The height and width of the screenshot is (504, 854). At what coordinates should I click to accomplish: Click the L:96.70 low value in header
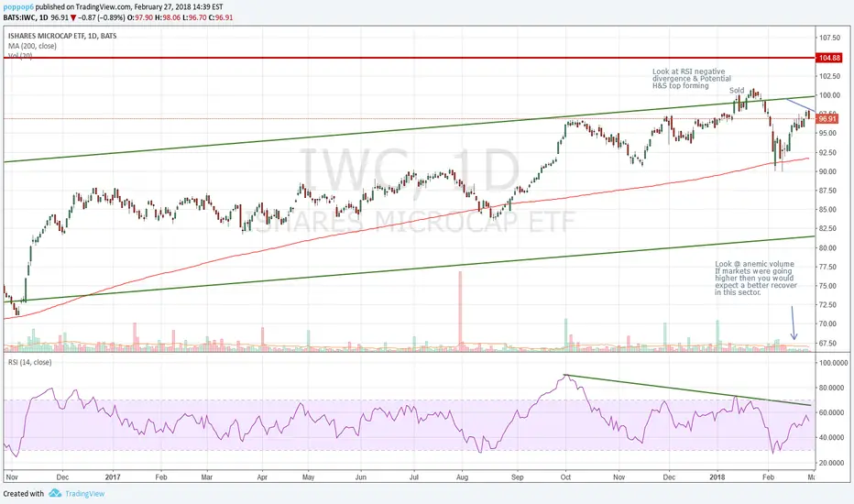coord(192,17)
